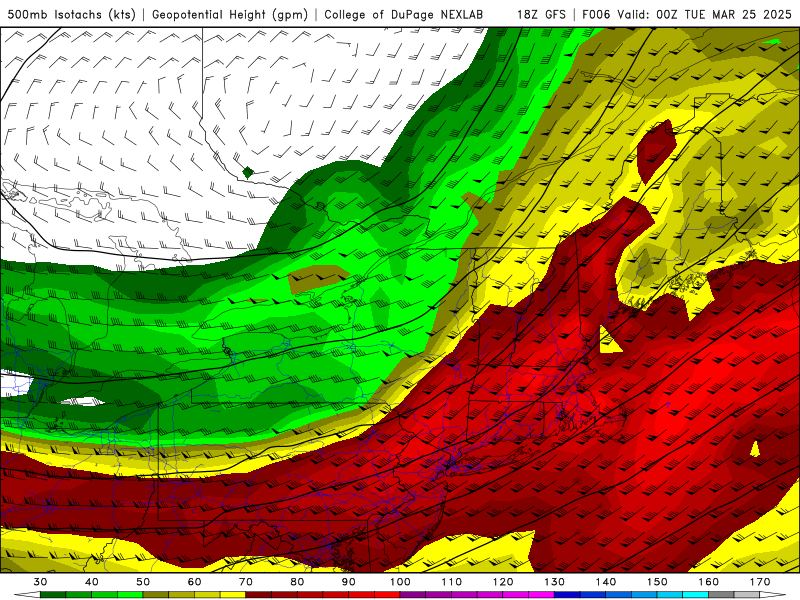Click the 120 label on the color scale
Viewport: 800px width, 600px height.
(503, 582)
